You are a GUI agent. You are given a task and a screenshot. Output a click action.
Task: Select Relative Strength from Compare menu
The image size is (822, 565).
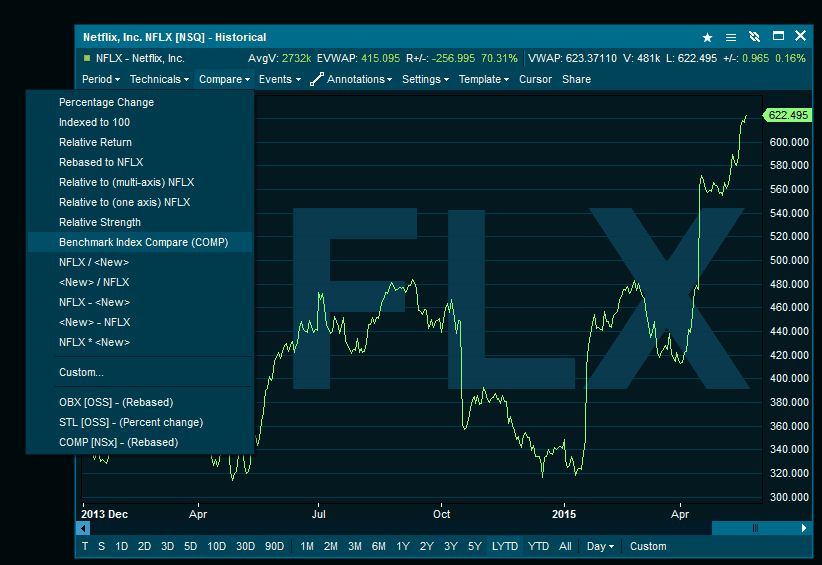pos(100,222)
